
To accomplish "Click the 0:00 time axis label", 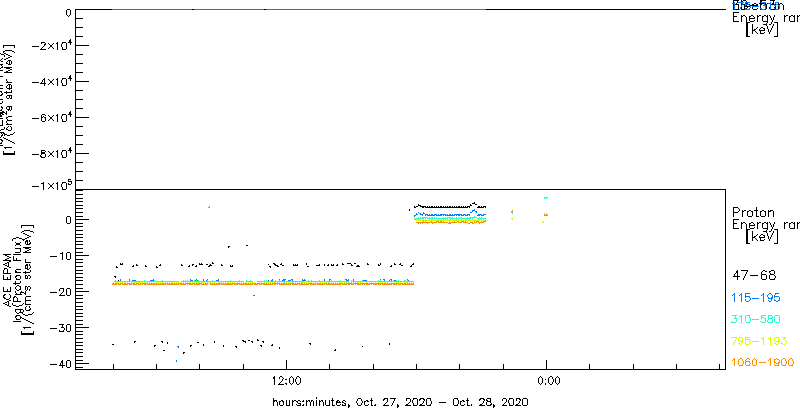I will [547, 380].
